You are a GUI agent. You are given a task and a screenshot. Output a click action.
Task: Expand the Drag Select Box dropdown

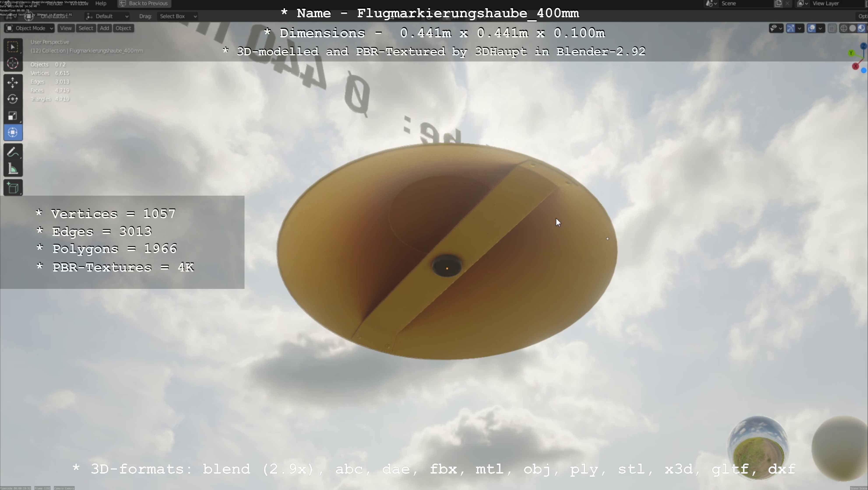[177, 16]
